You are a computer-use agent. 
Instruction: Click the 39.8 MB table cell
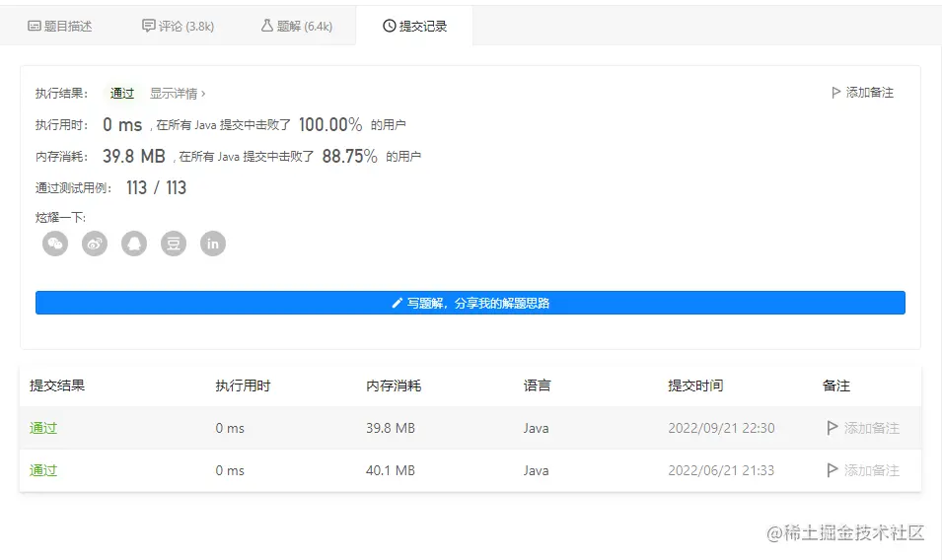click(x=391, y=428)
